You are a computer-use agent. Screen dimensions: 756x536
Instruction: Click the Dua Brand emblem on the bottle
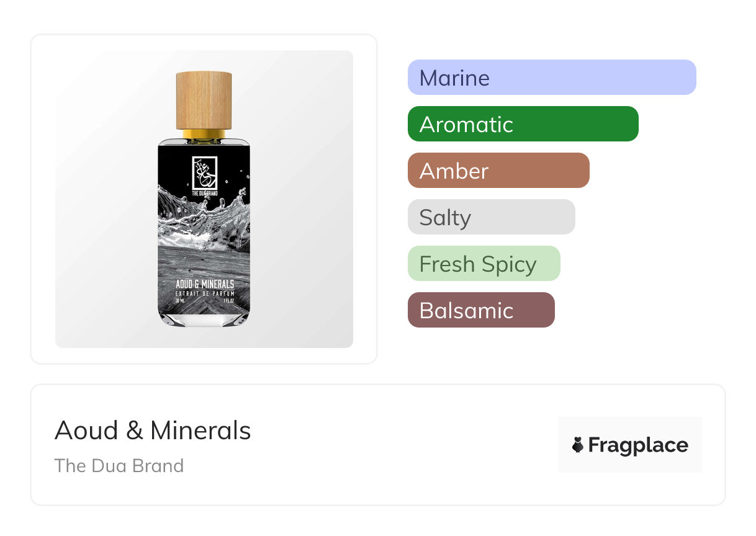[204, 173]
